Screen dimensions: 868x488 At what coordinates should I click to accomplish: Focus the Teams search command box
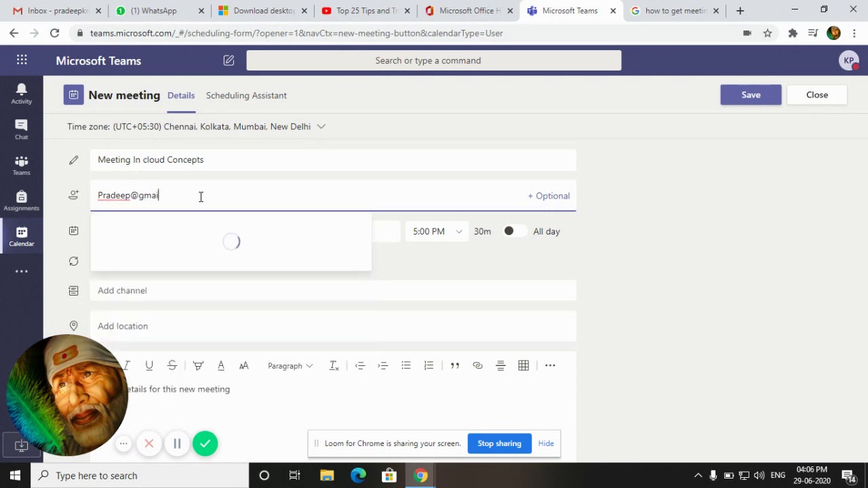click(x=434, y=60)
